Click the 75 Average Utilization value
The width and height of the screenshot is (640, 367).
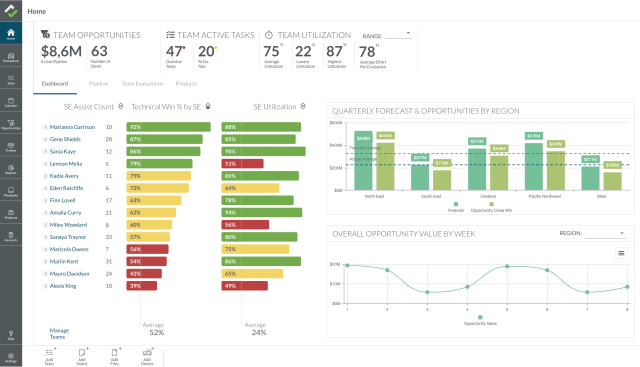pos(271,51)
